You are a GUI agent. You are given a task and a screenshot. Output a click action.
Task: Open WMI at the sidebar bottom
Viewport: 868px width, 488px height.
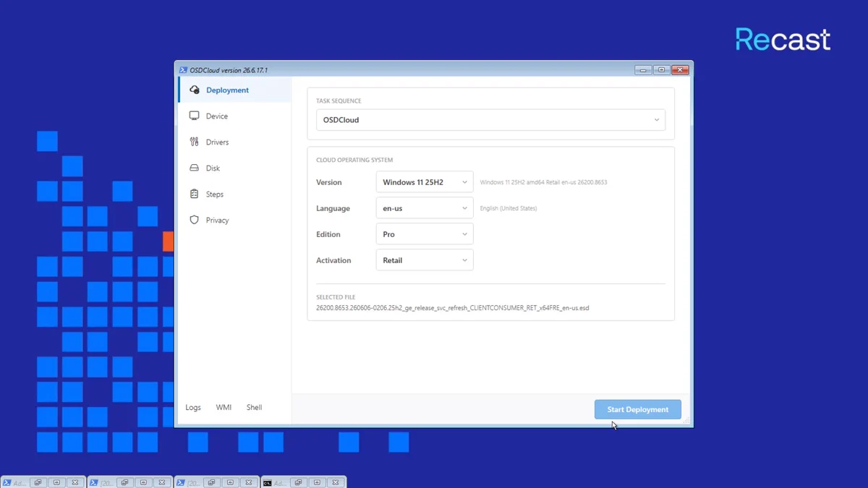[x=224, y=408]
